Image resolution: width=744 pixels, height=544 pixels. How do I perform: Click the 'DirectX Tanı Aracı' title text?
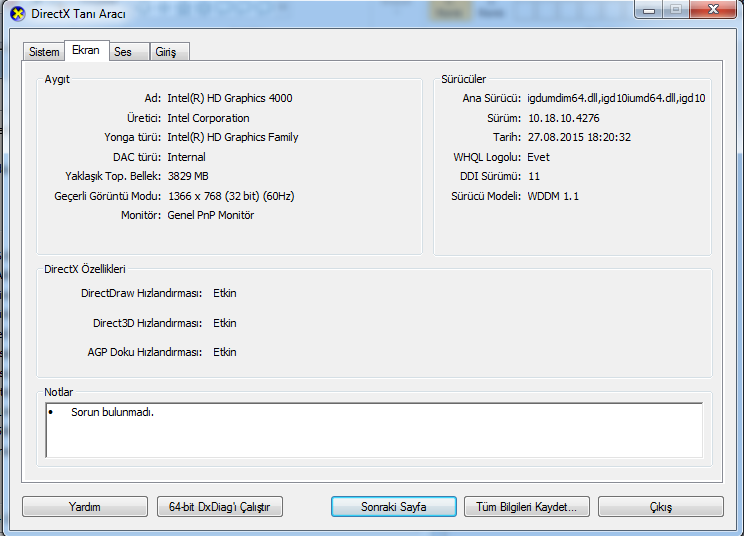tap(78, 14)
